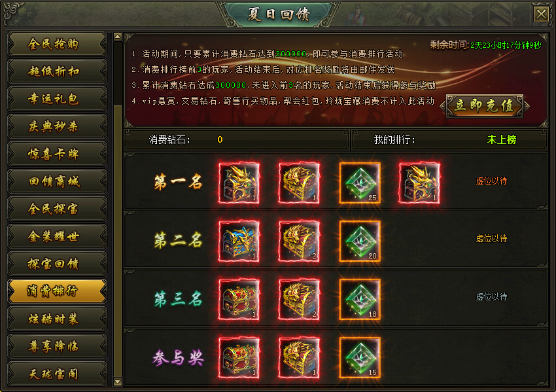556x392 pixels.
Task: Select the participation award green gem with 15
Action: [x=360, y=357]
